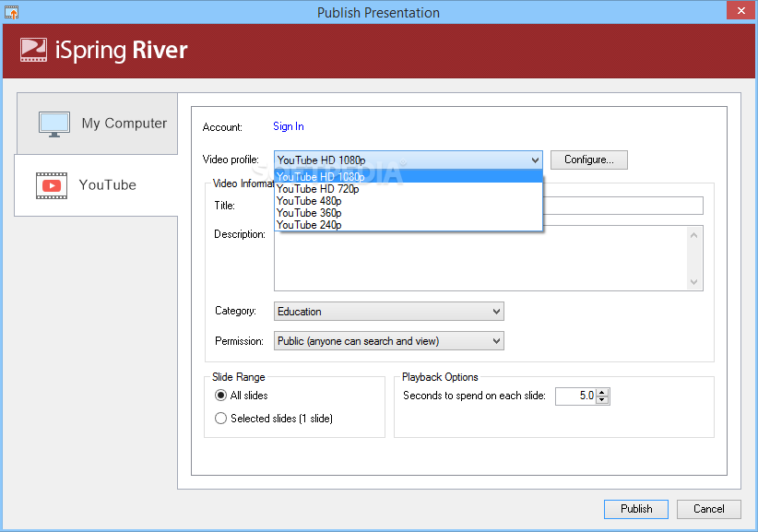Click the Description scrollbar down arrow
This screenshot has width=758, height=532.
coord(693,282)
